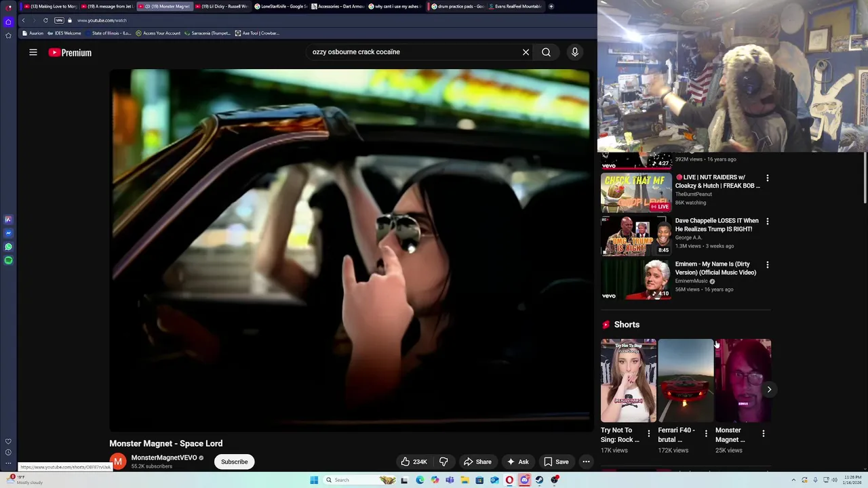The image size is (868, 488).
Task: Open the 'Axe Tool | Crowbar' bookmark
Action: 257,33
